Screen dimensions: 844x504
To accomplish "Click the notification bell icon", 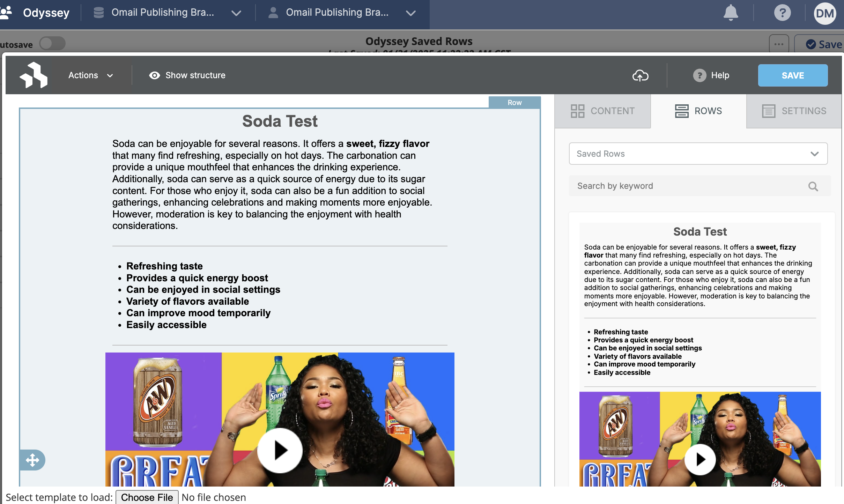I will (x=730, y=13).
